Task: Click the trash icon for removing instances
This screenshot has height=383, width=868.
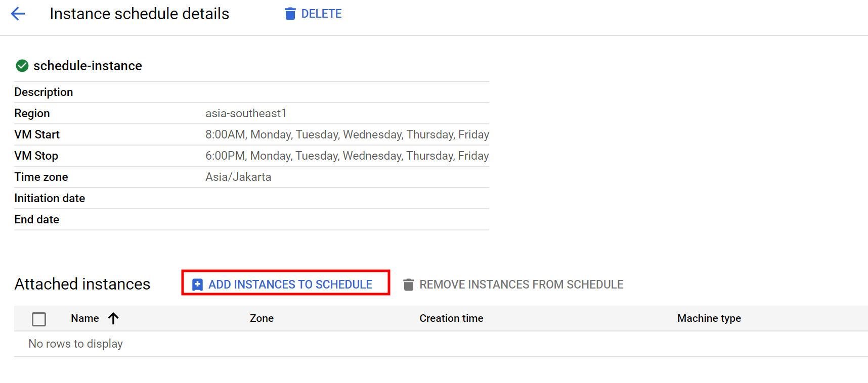Action: coord(408,284)
